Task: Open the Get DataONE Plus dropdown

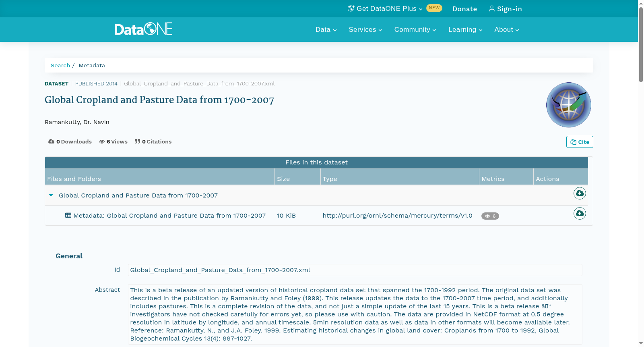Action: click(385, 9)
